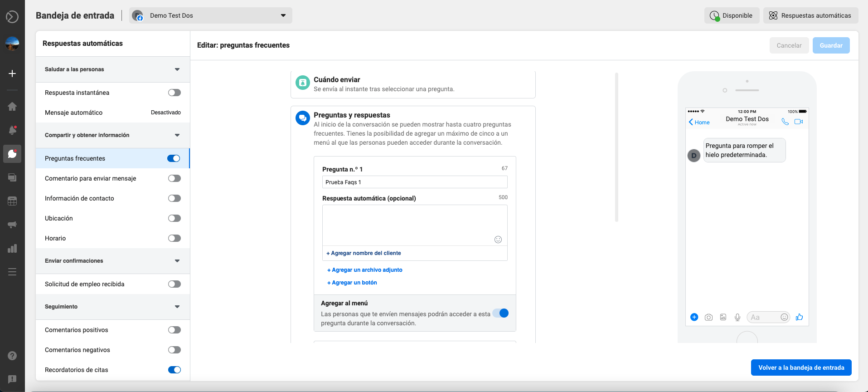Click the video call icon in preview
This screenshot has height=392, width=868.
799,122
